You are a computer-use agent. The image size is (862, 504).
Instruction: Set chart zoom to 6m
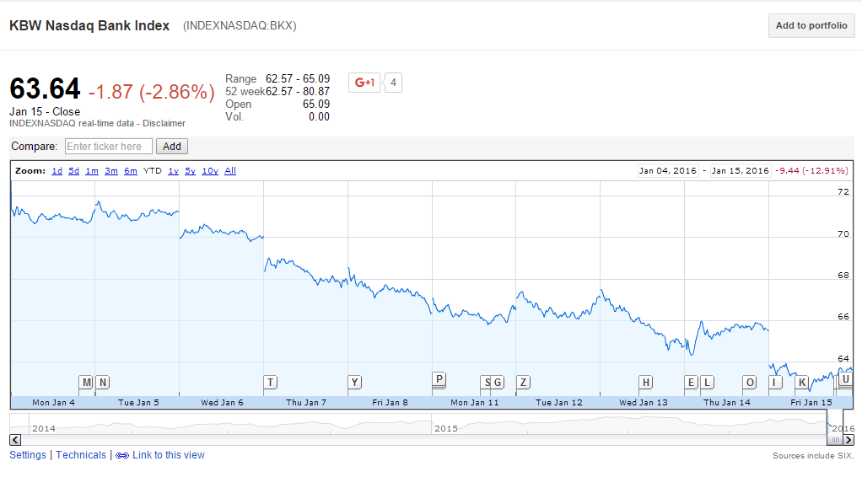coord(130,171)
